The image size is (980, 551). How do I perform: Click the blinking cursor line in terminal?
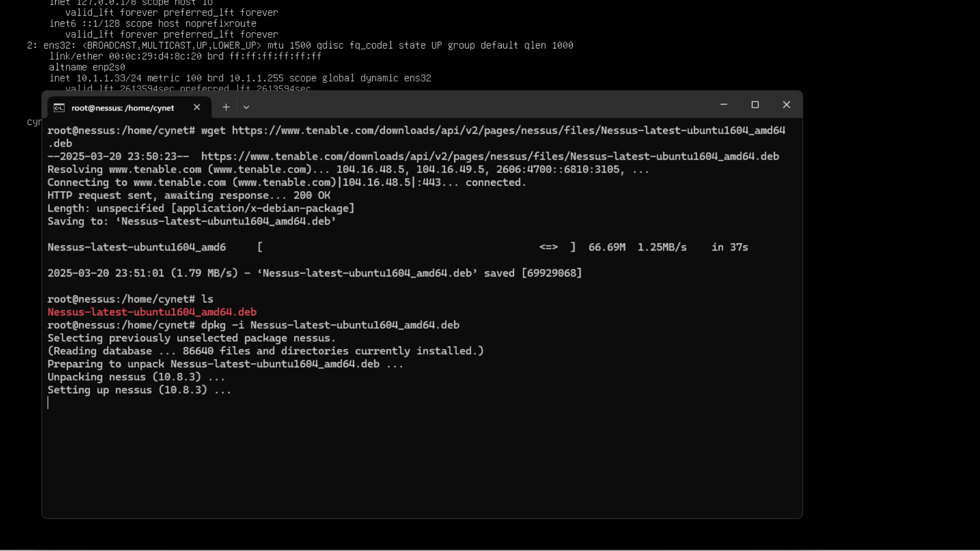[48, 403]
